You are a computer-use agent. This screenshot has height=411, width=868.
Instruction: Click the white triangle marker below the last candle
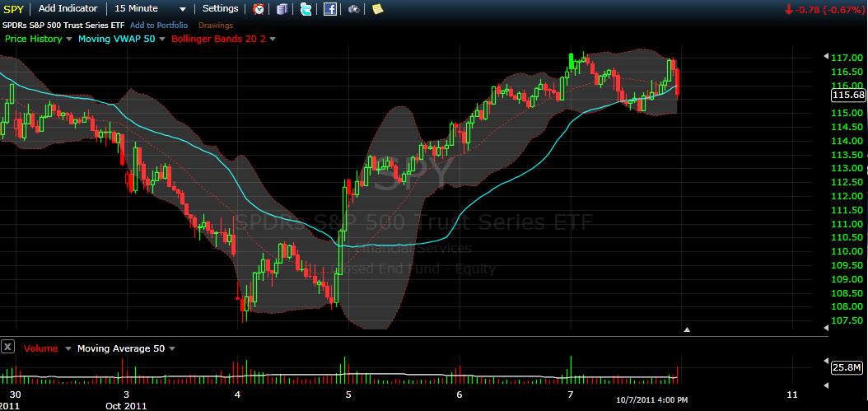pyautogui.click(x=687, y=329)
